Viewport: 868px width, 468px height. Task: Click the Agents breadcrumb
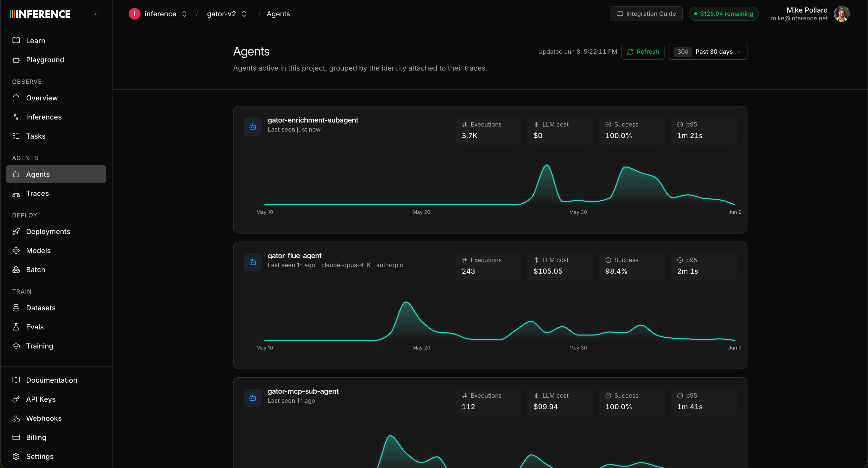click(278, 14)
